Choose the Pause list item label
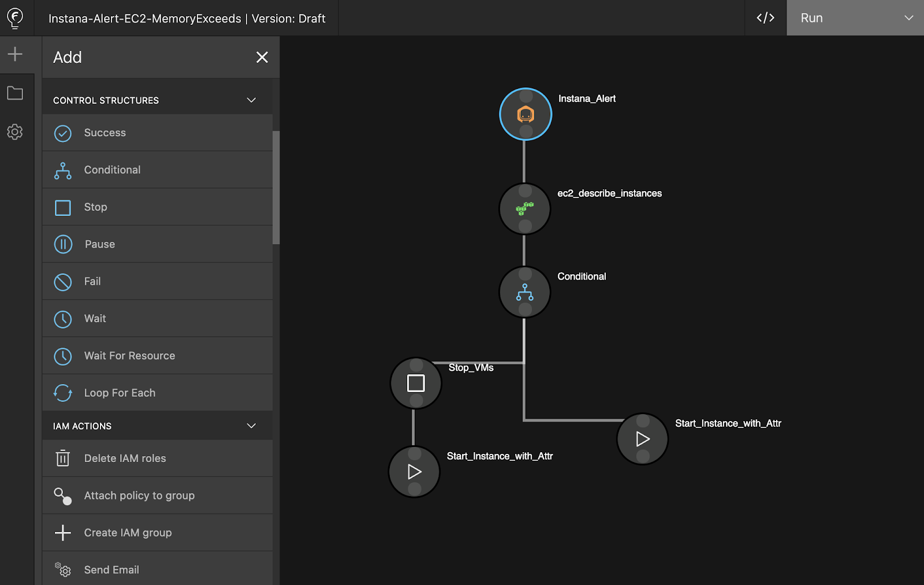The width and height of the screenshot is (924, 585). [100, 244]
